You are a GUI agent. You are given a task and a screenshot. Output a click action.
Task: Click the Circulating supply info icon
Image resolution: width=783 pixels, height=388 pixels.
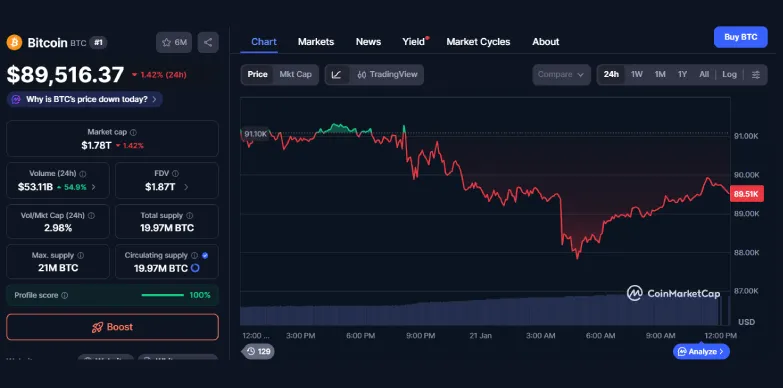click(194, 255)
